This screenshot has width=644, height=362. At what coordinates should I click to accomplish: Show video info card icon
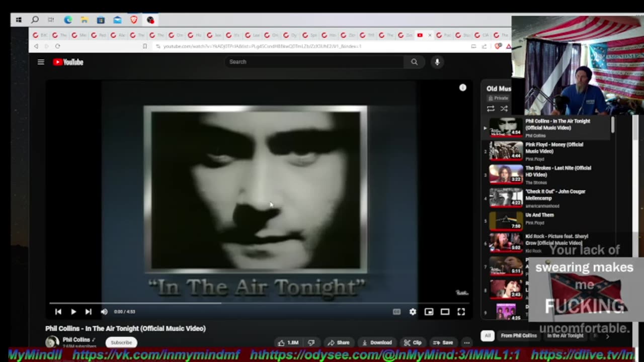point(463,87)
